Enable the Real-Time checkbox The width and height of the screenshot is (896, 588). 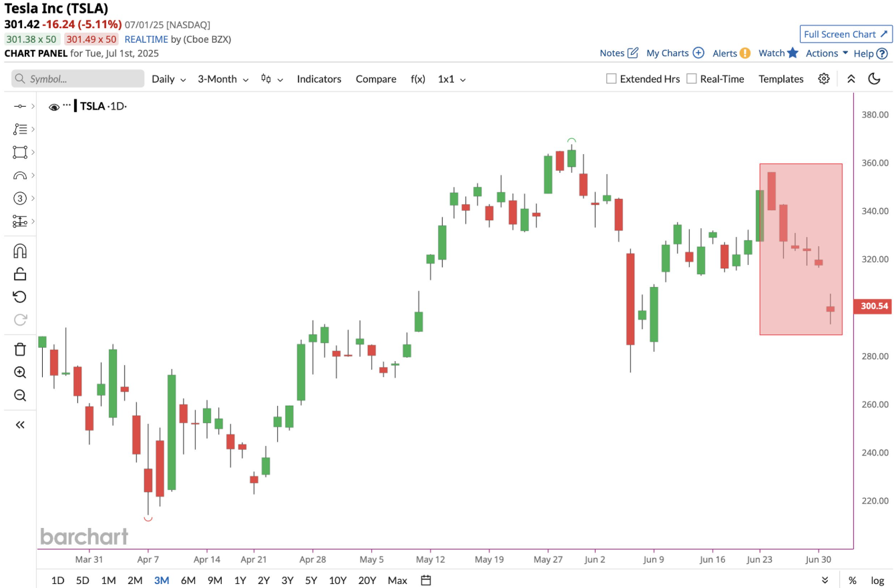(x=692, y=79)
